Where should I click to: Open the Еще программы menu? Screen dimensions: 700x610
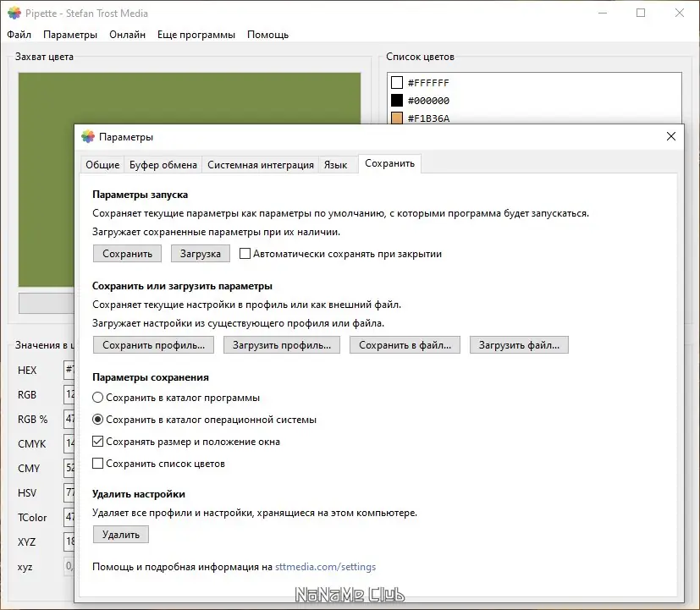pos(196,35)
